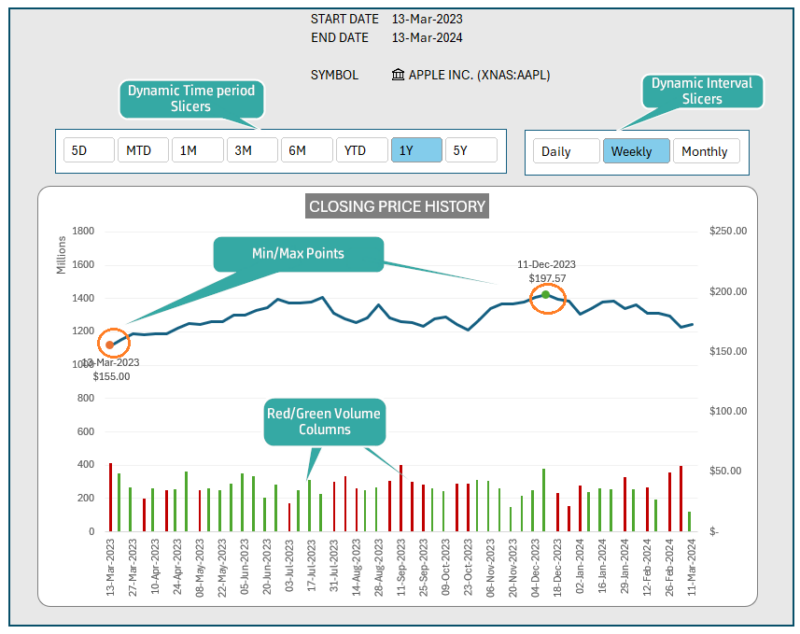Click the CLOSING PRICE HISTORY title

point(397,207)
